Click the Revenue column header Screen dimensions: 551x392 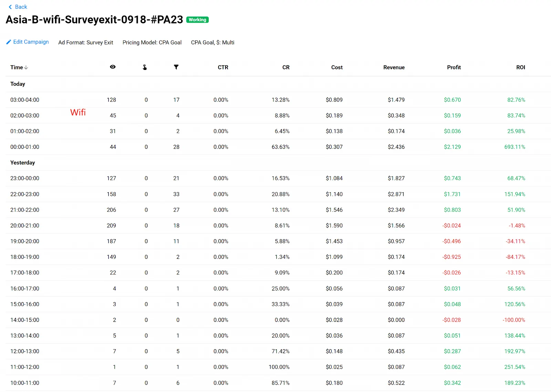394,67
